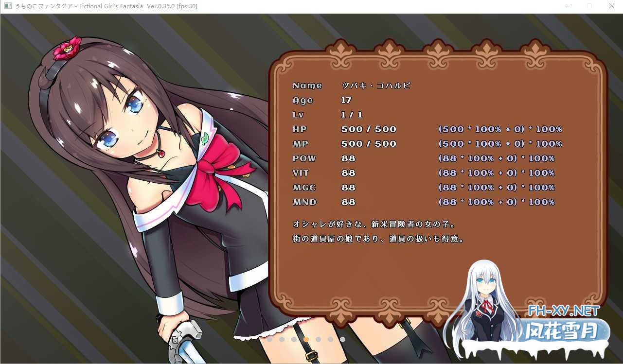Click the scrollwork corner of the stats frame
The image size is (623, 364).
pos(283,68)
